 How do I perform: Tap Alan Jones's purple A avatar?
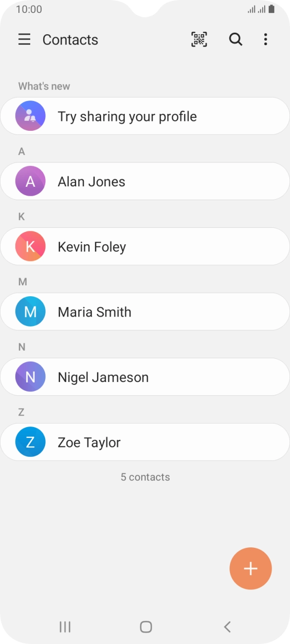(x=30, y=181)
